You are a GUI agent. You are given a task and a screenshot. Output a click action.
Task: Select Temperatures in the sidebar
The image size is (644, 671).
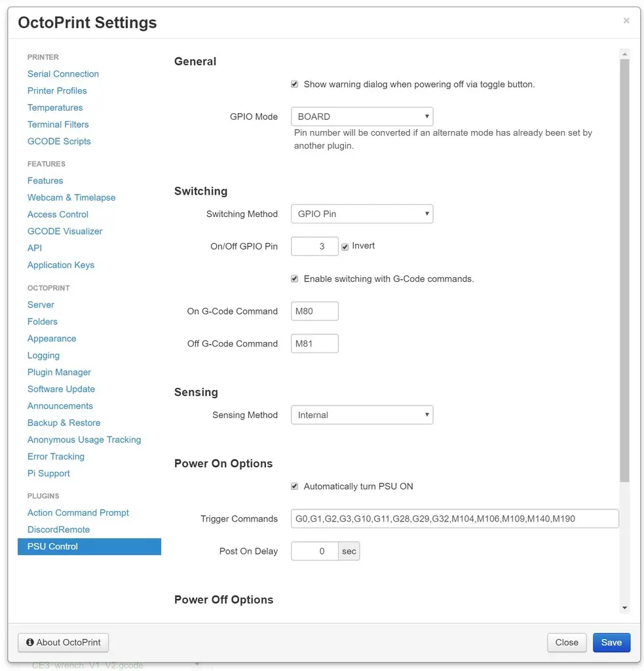(55, 107)
